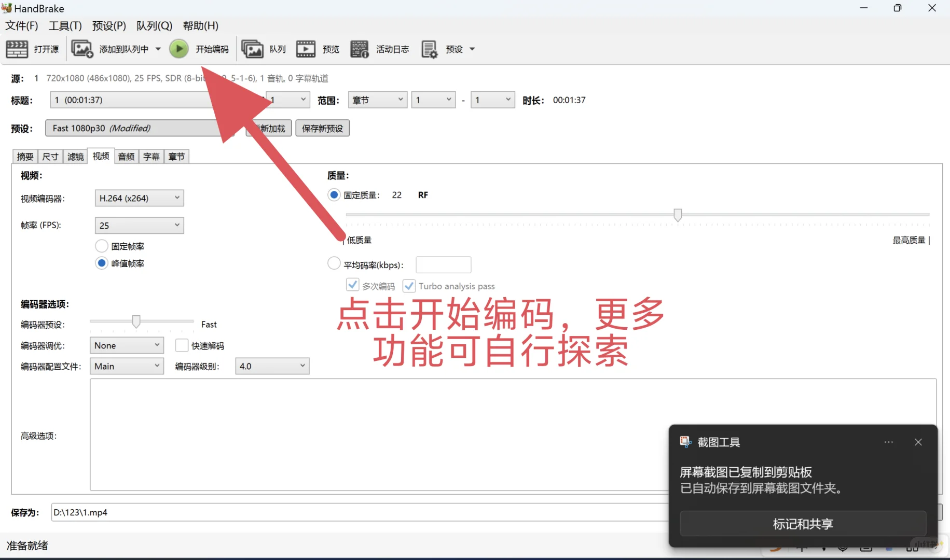
Task: Click the Preview filmstrip icon
Action: coord(306,49)
